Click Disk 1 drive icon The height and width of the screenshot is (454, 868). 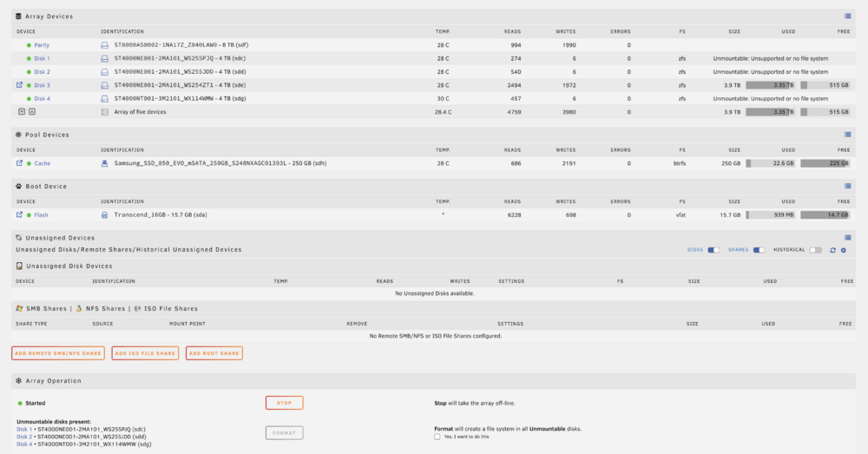(x=104, y=58)
